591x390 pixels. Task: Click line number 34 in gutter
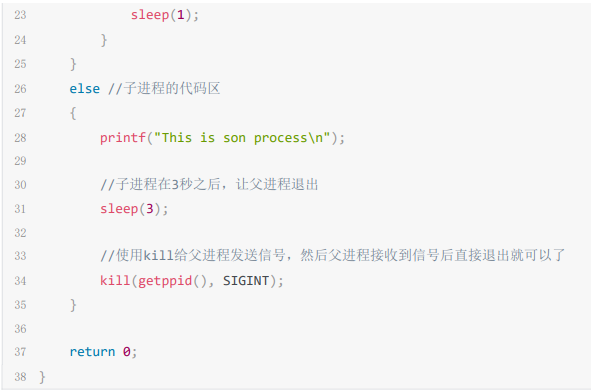click(20, 281)
